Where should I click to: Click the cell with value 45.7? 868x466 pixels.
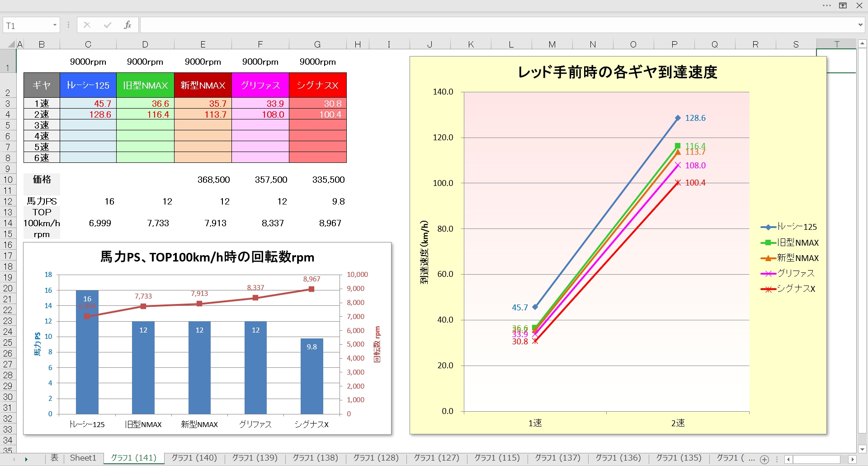click(x=88, y=104)
